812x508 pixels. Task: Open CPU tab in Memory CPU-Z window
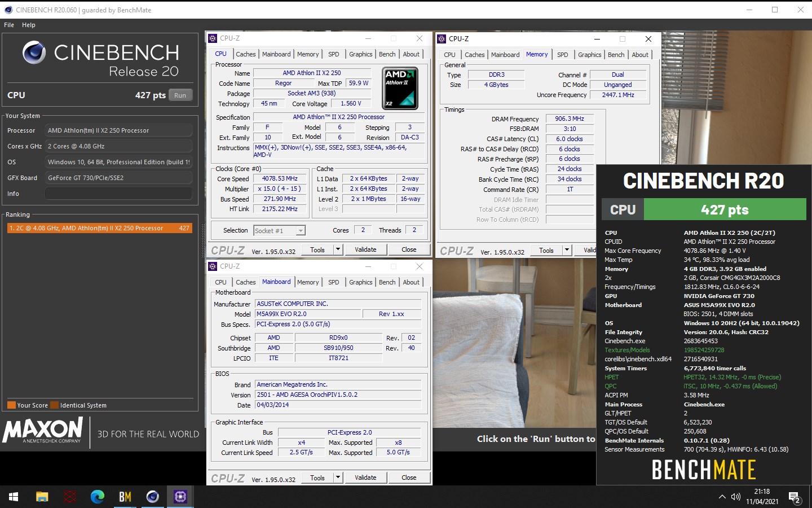point(449,55)
